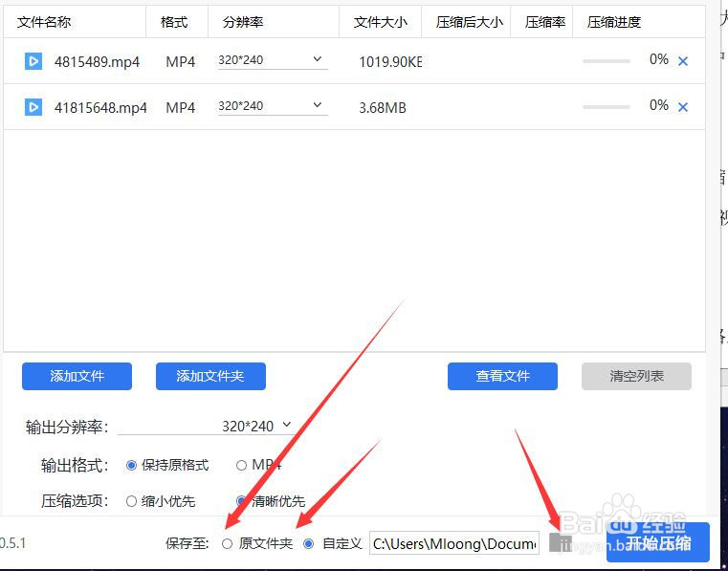Click the 格式 column header
This screenshot has height=571, width=728.
174,22
